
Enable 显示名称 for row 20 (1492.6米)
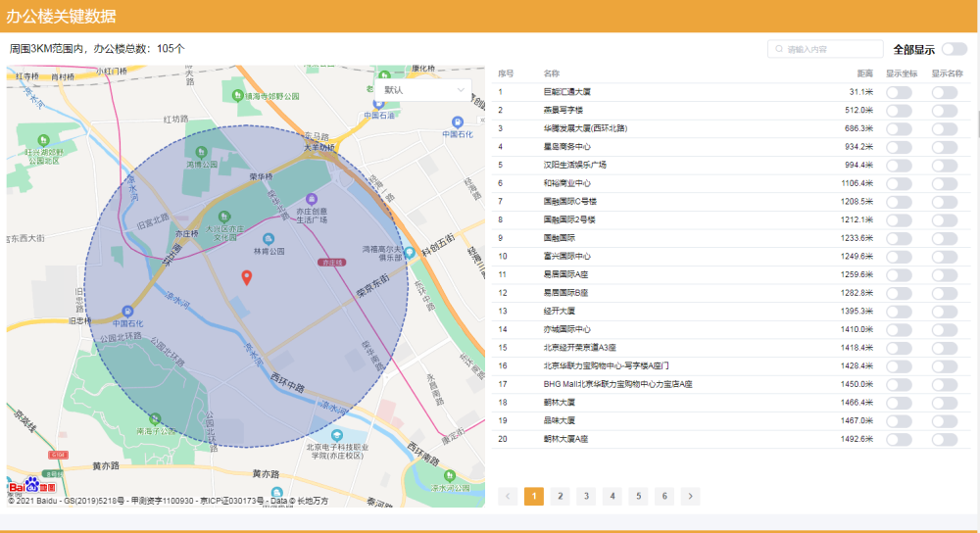(945, 440)
